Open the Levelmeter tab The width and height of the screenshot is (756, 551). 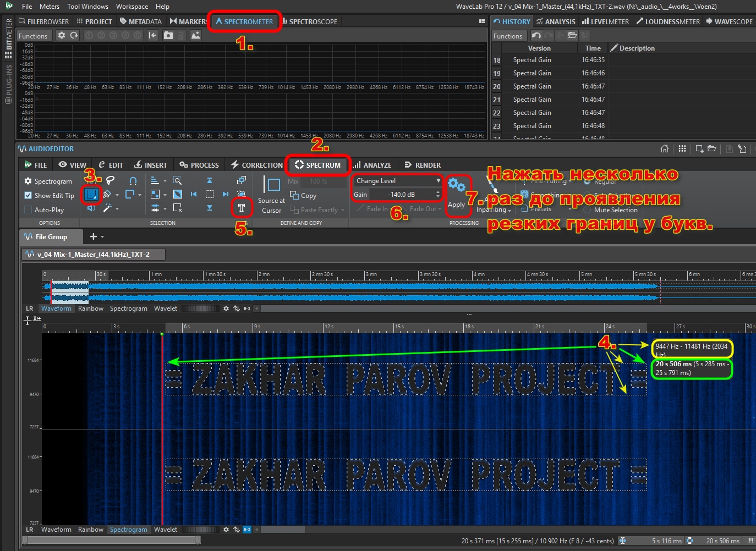tap(605, 21)
